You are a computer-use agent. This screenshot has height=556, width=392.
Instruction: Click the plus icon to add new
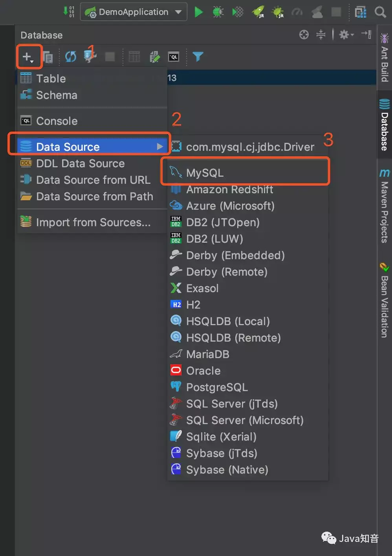click(x=27, y=57)
